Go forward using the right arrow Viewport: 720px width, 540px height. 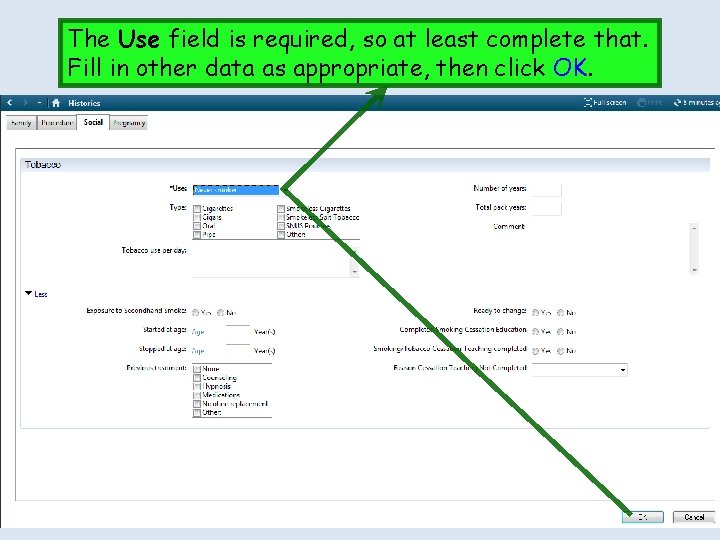coord(25,103)
